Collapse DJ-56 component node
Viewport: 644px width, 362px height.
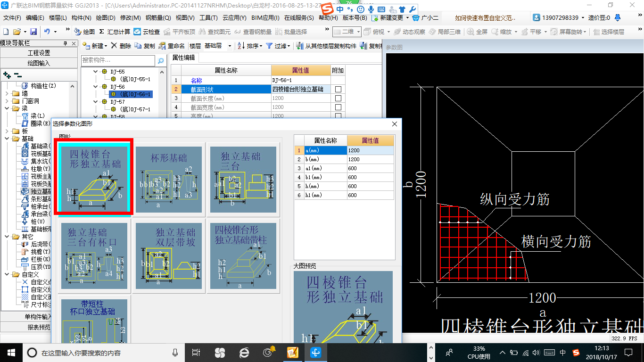(96, 87)
